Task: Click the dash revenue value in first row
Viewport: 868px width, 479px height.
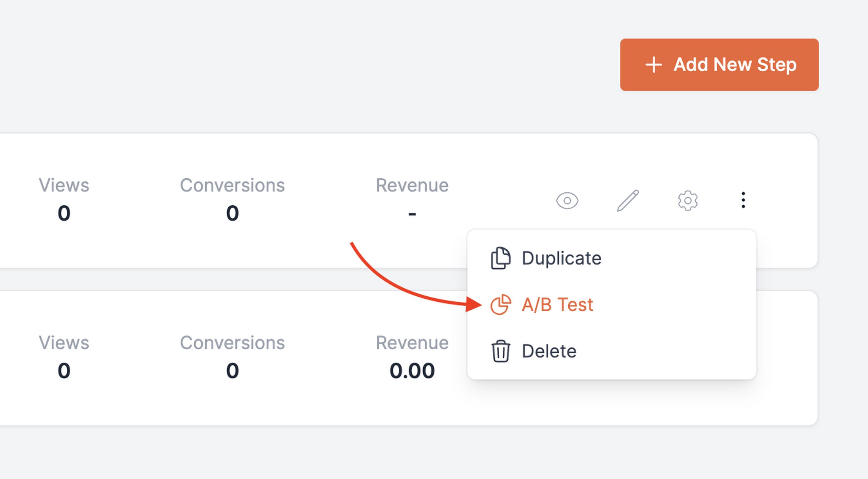Action: [412, 214]
